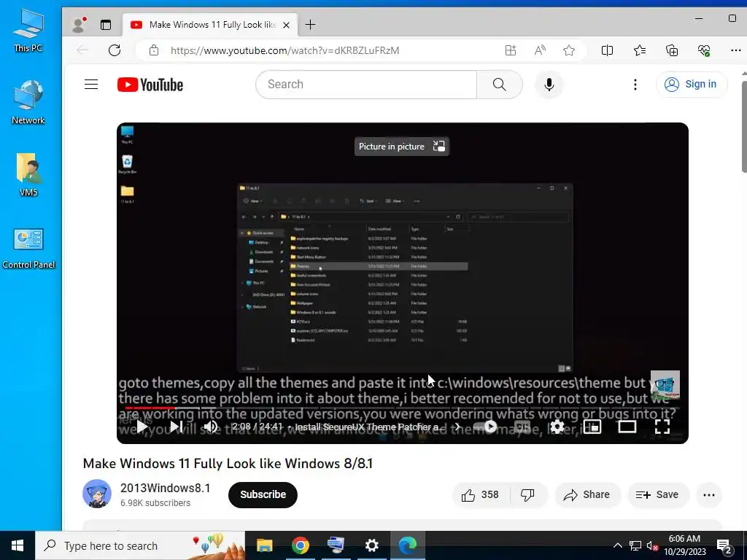Image resolution: width=747 pixels, height=560 pixels.
Task: Select the VM5 user folder icon
Action: (28, 175)
